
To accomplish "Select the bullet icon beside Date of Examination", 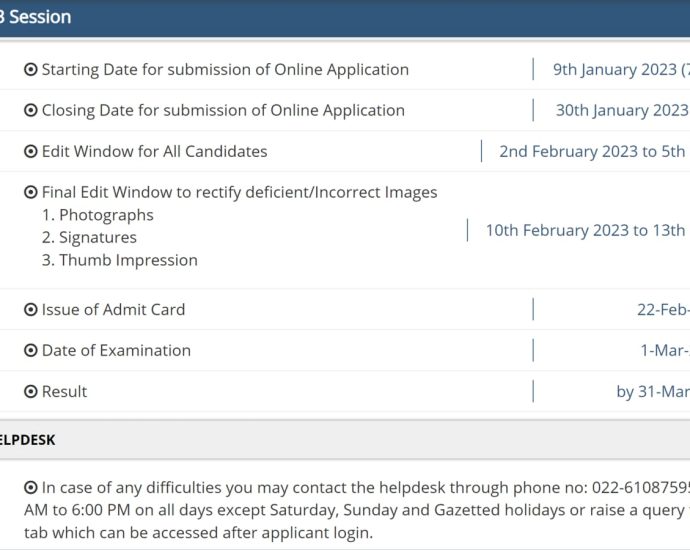I will point(31,351).
